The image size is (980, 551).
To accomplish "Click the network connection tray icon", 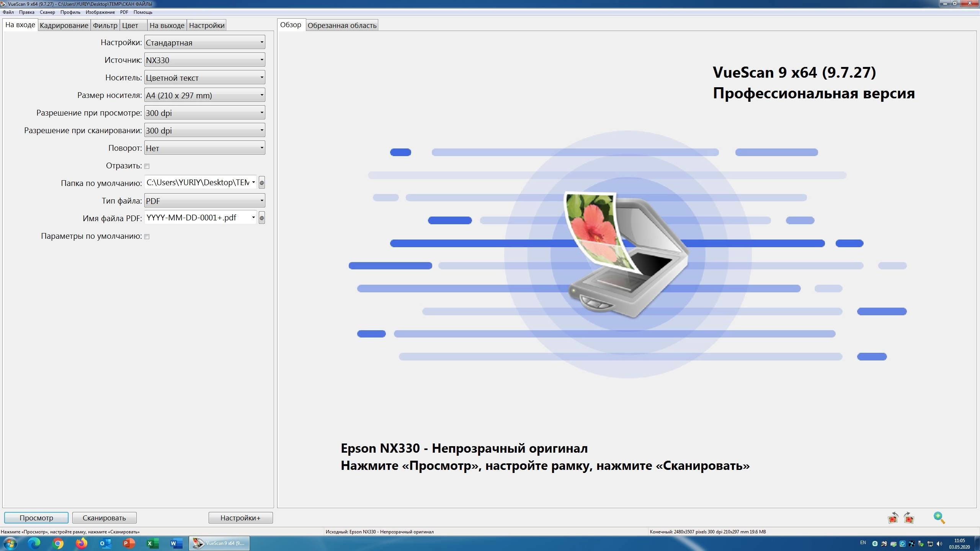I will [x=930, y=543].
